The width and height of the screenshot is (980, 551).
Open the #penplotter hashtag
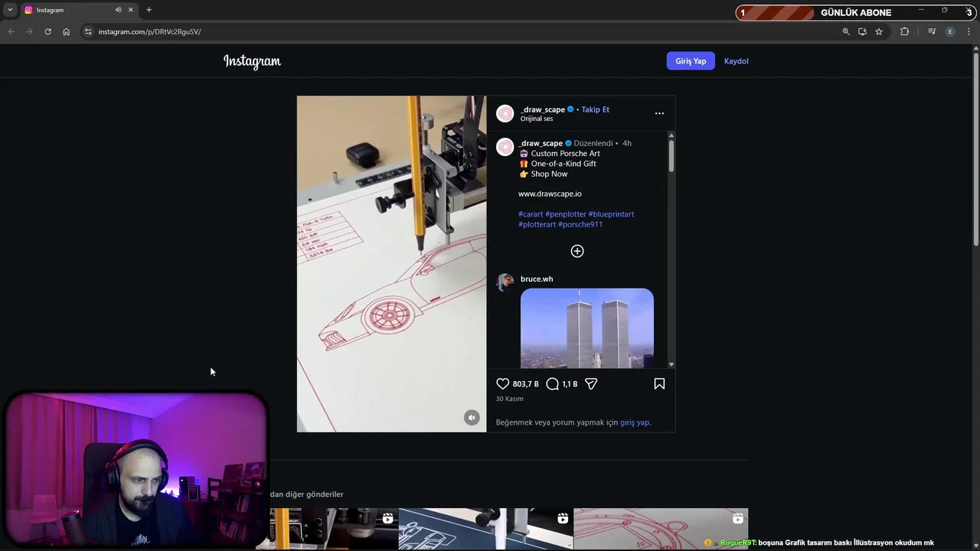[x=566, y=214]
